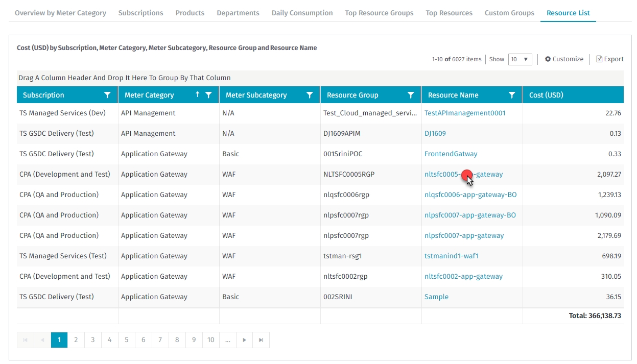Open filter for Subscription column

point(107,95)
